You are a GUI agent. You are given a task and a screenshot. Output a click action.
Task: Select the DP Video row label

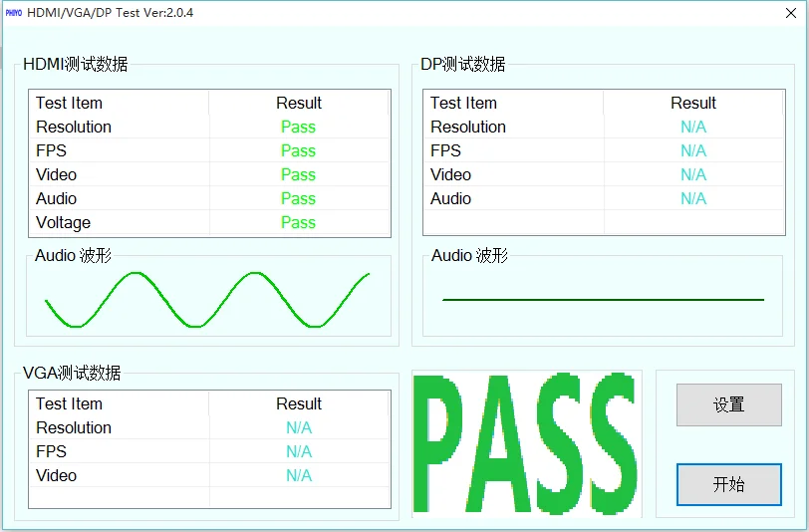pos(450,174)
